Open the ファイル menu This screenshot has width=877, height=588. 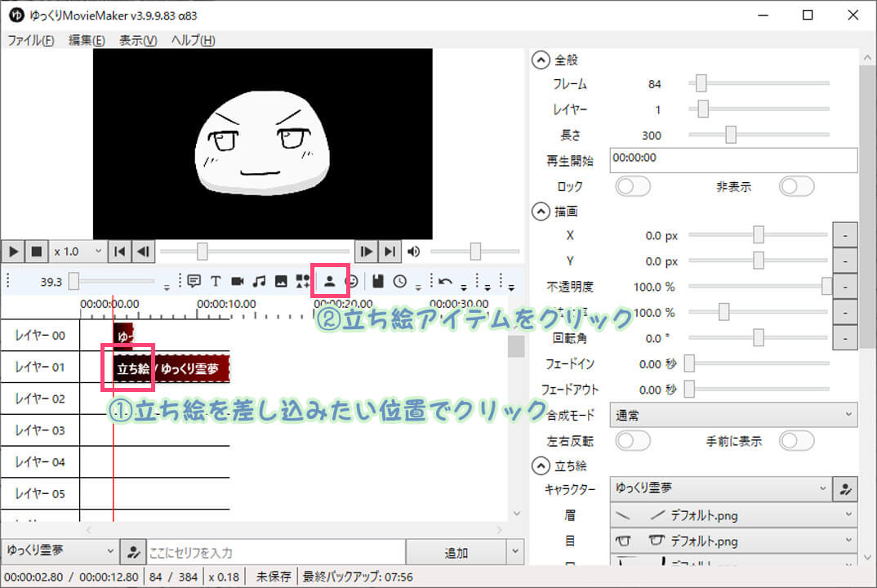coord(31,40)
